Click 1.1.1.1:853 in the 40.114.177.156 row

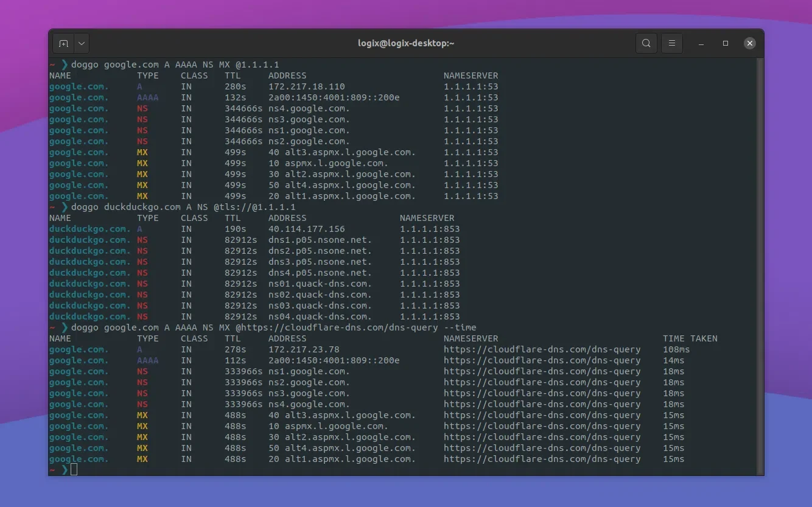(430, 229)
